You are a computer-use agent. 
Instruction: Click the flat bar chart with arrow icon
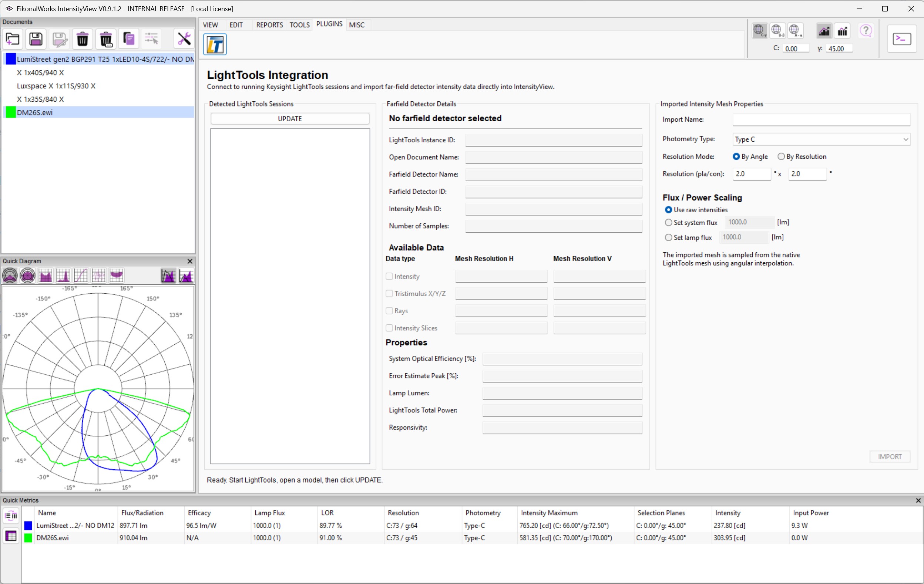click(843, 31)
